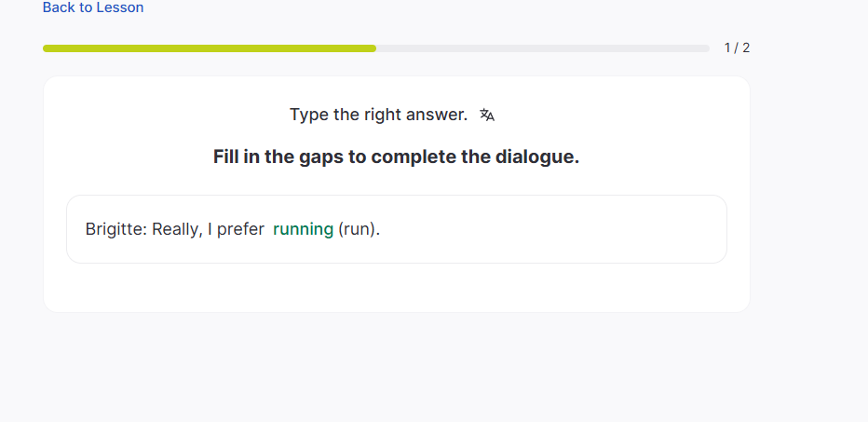Click blank card area below the dialogue box

pos(396,288)
